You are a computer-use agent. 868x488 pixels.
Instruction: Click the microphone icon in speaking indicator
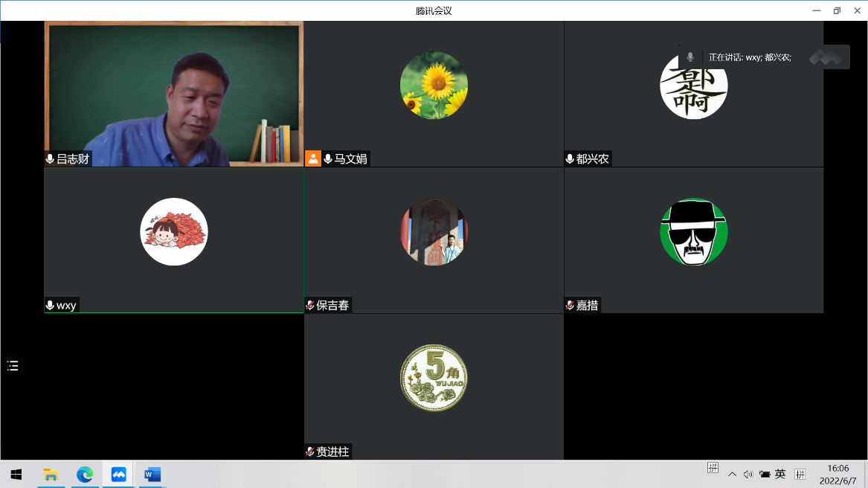click(x=690, y=57)
